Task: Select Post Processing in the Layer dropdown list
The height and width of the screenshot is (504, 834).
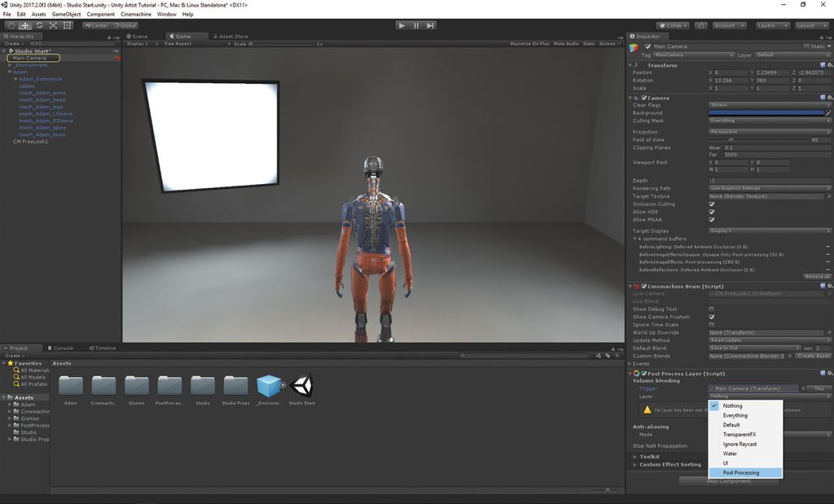Action: coord(742,472)
